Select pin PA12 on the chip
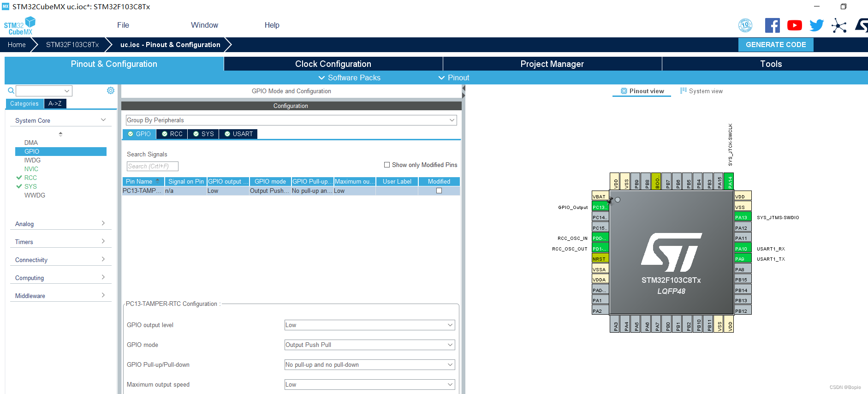The height and width of the screenshot is (394, 868). pos(743,228)
